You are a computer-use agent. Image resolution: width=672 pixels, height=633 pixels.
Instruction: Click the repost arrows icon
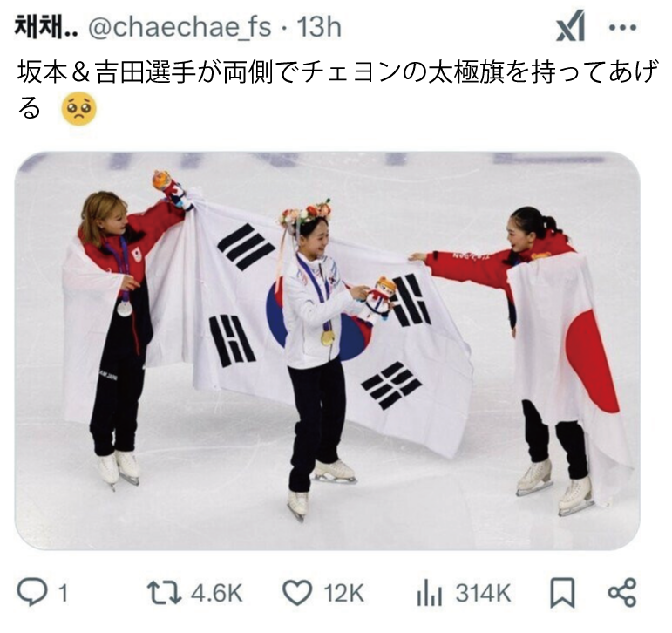[164, 593]
